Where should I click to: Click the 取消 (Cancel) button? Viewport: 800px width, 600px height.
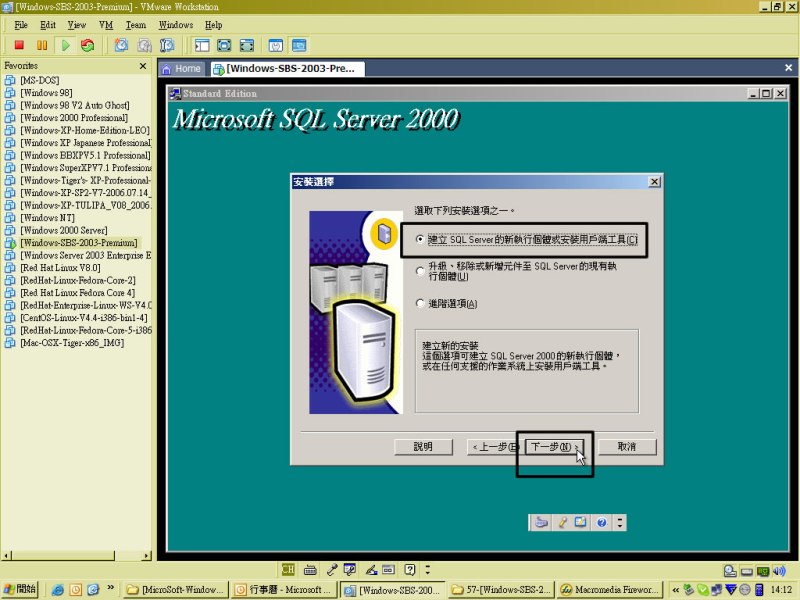(x=627, y=447)
